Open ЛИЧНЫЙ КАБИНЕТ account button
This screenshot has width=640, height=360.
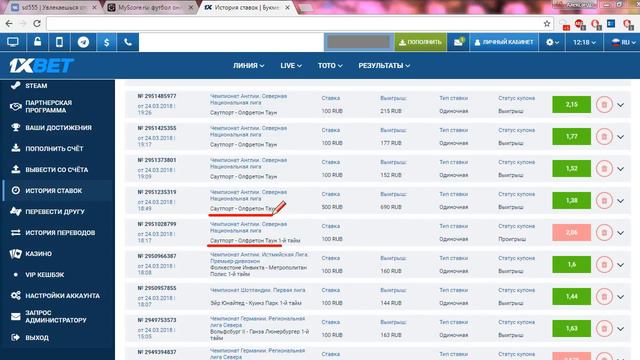point(504,42)
